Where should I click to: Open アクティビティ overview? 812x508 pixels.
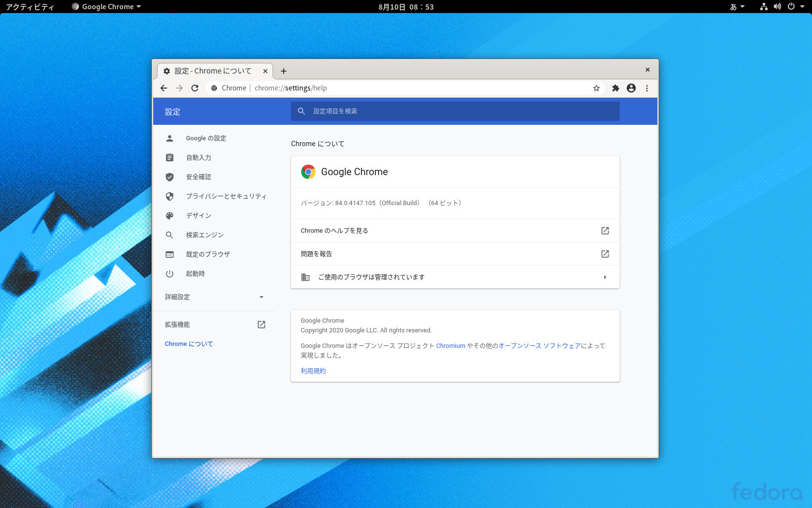[30, 7]
